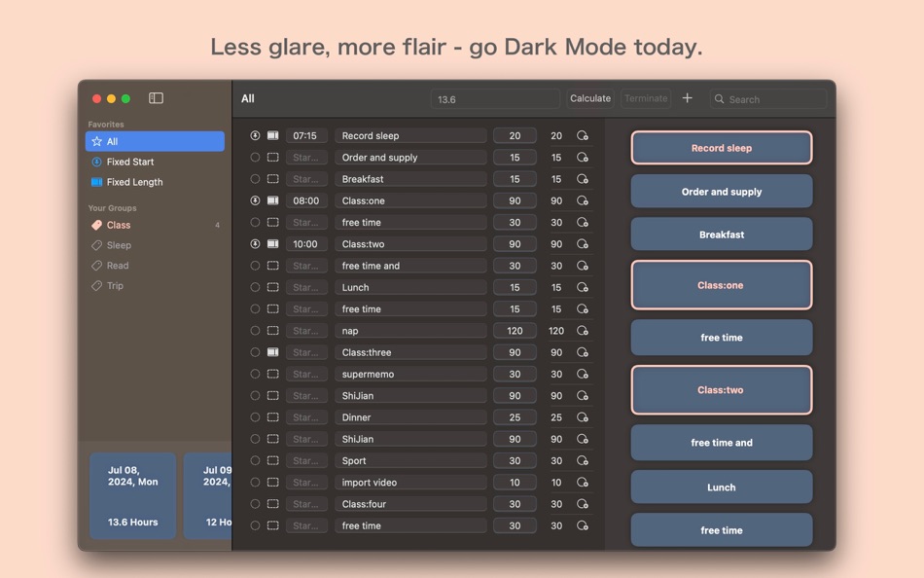Screen dimensions: 924x578
Task: Click the fixed-length icon on the Class:one row
Action: pos(273,200)
